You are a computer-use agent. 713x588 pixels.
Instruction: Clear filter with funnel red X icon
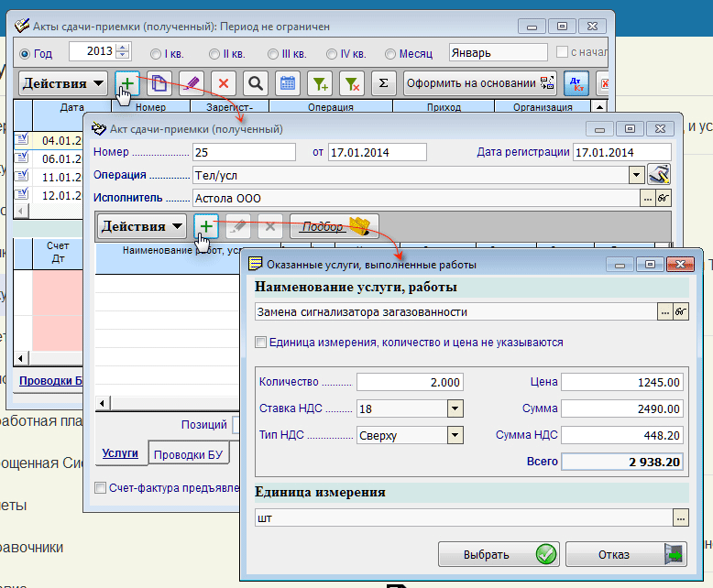[352, 83]
